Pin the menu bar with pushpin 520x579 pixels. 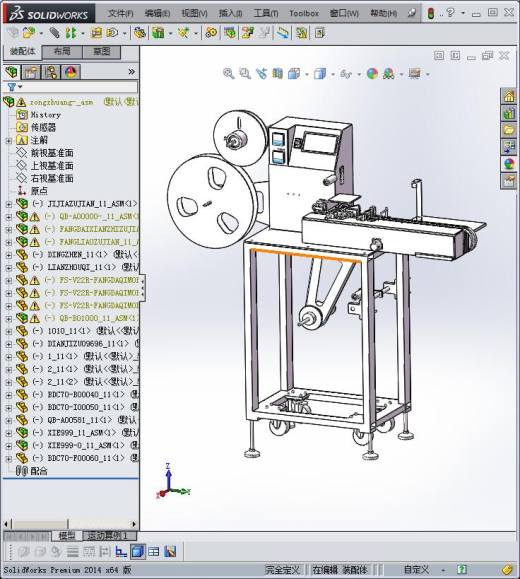coord(411,13)
